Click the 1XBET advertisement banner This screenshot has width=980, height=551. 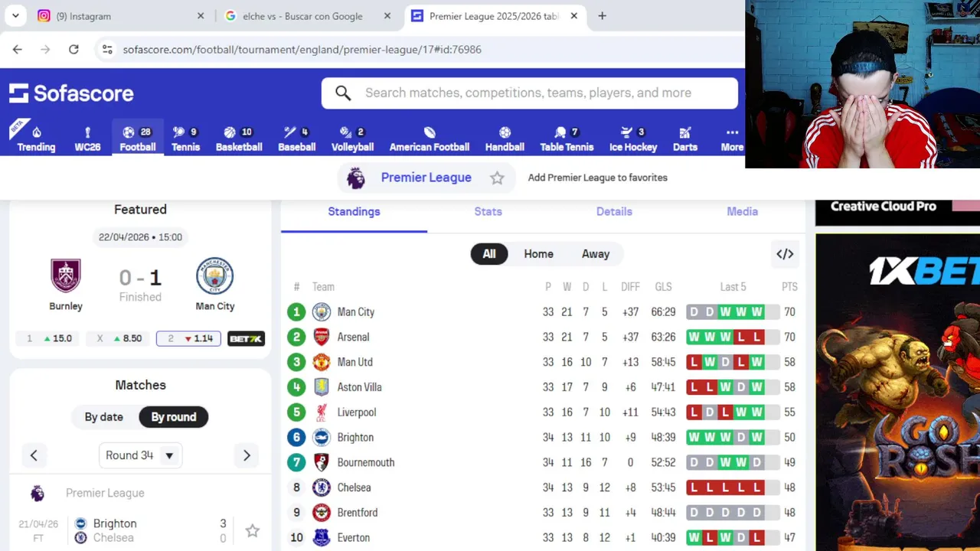click(897, 392)
